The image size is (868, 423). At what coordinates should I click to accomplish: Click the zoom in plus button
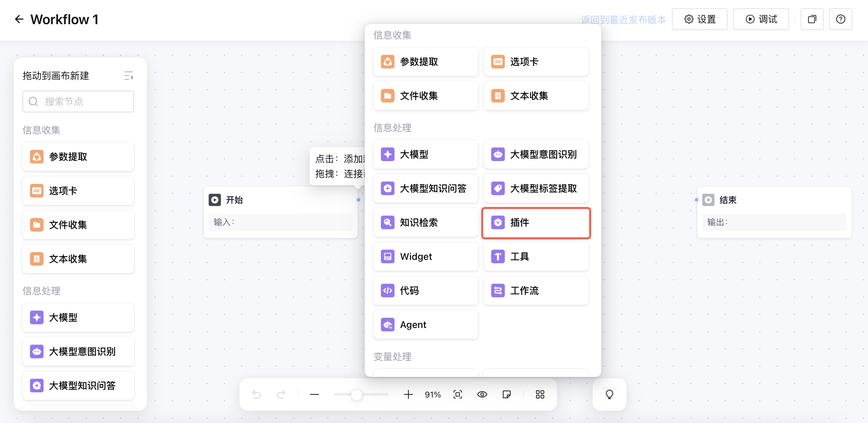tap(408, 394)
